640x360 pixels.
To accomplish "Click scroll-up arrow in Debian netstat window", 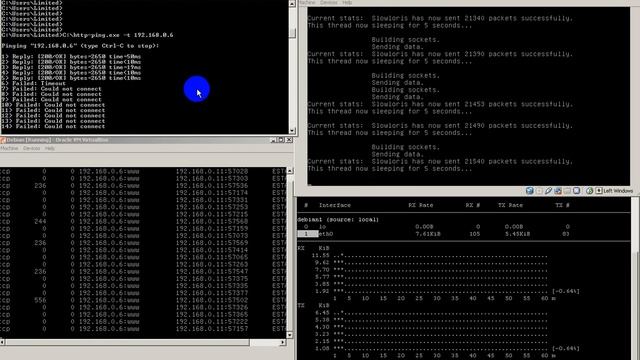I will point(290,171).
